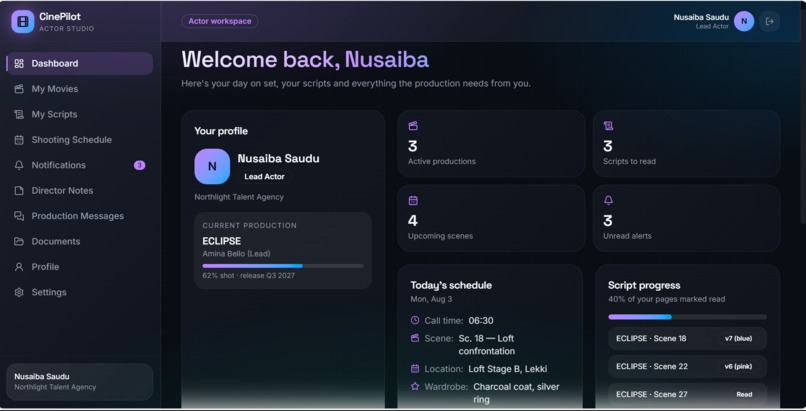Open the Shooting Schedule page
This screenshot has width=806, height=411.
click(79, 140)
